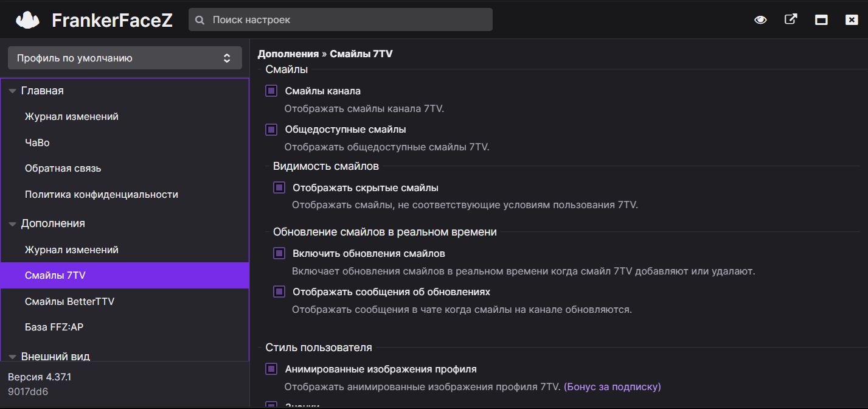This screenshot has width=868, height=409.
Task: Toggle Отображать скрытые смайлы
Action: click(x=279, y=187)
